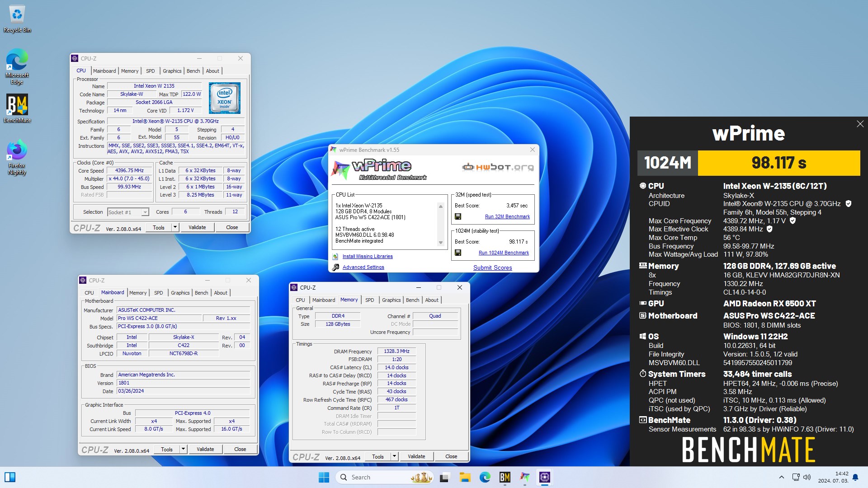Screen dimensions: 868x488
Task: Click Close button in Mainboard CPU-Z window
Action: [x=240, y=449]
